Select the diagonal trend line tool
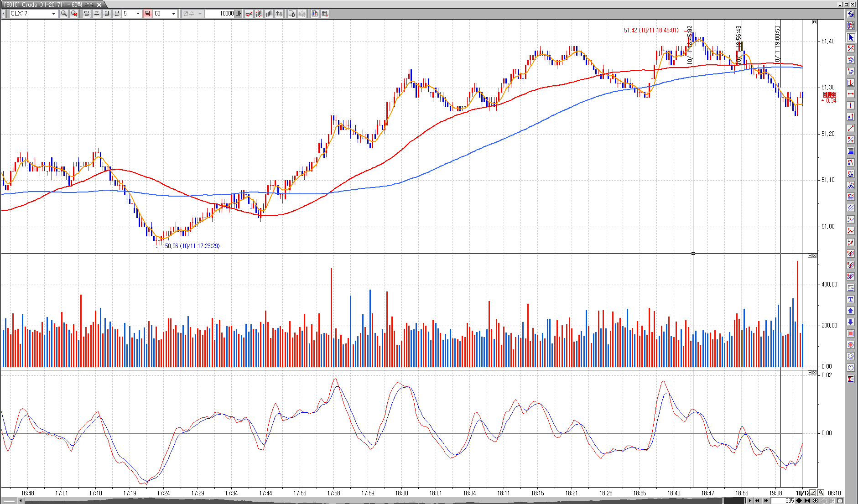858x504 pixels. (x=851, y=128)
